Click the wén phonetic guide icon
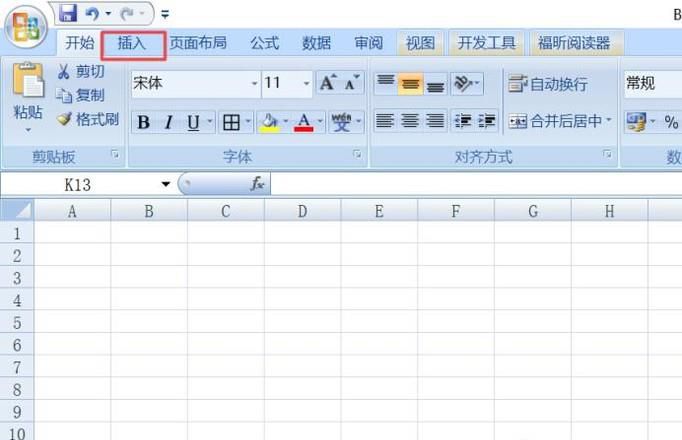 341,122
